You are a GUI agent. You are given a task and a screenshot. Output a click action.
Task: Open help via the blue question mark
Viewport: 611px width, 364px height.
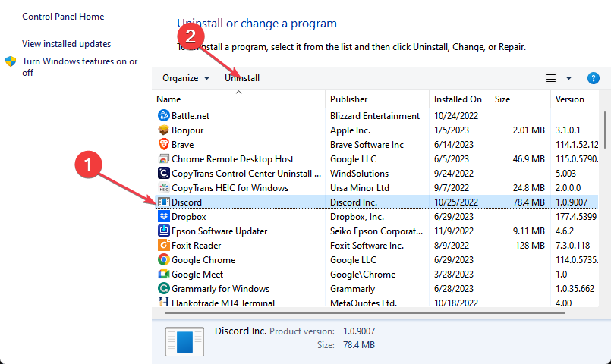pyautogui.click(x=593, y=78)
